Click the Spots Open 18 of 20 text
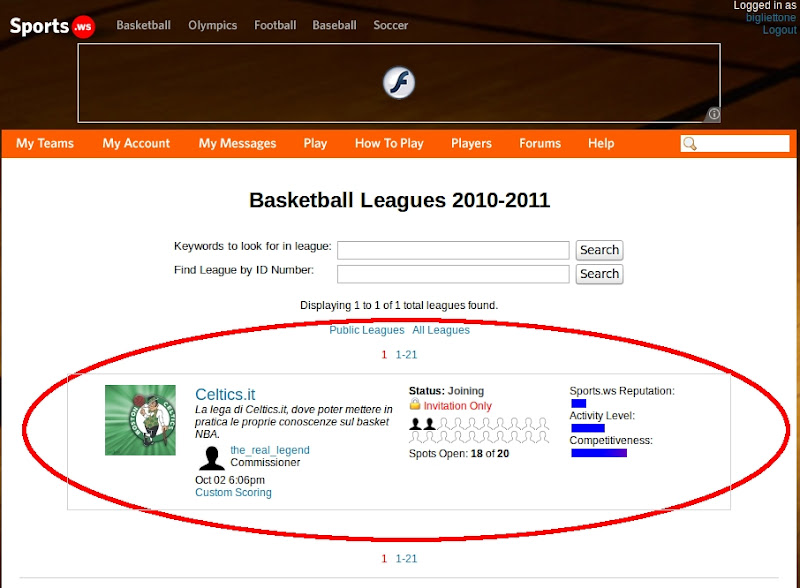Screen dimensions: 800x588 point(459,454)
